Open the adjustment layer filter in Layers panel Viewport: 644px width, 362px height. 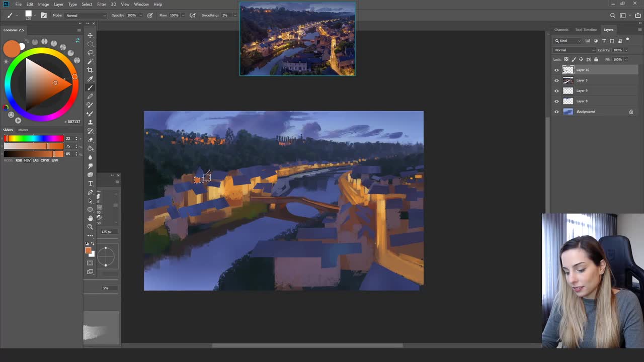pyautogui.click(x=595, y=40)
